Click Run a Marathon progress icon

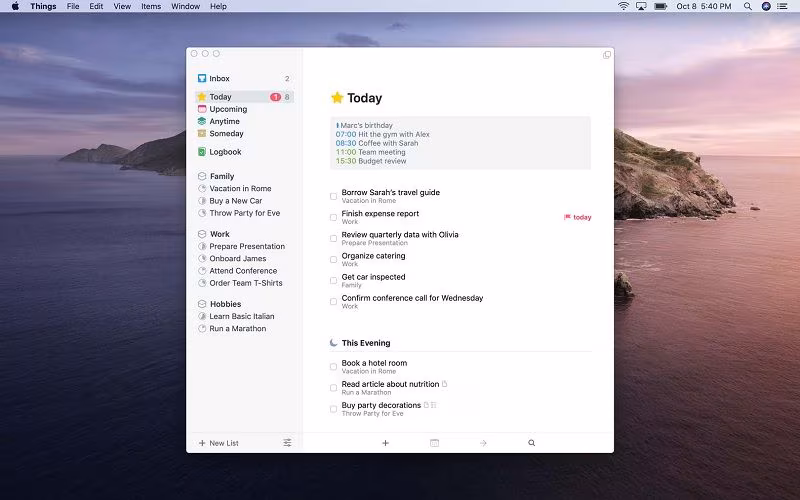[202, 328]
